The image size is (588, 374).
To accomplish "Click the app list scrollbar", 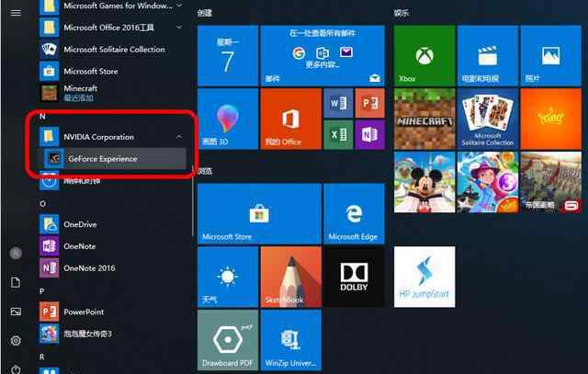I will point(193,202).
